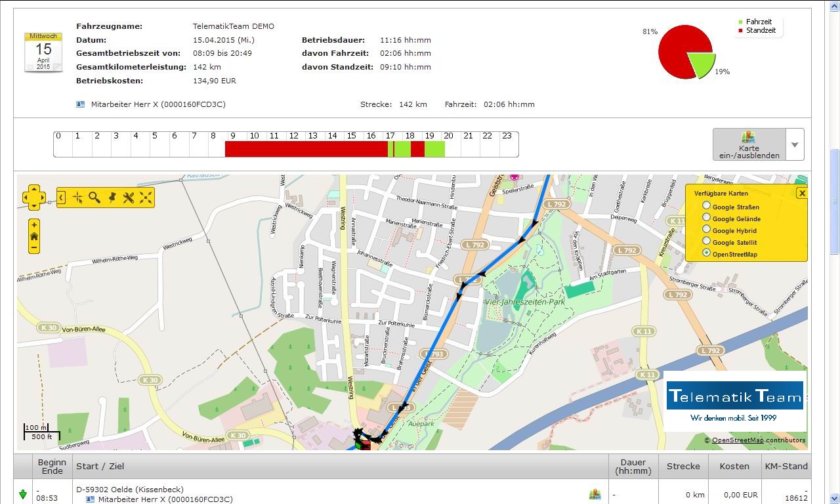This screenshot has width=840, height=504.
Task: Activate the magnifier search tool
Action: click(x=94, y=197)
